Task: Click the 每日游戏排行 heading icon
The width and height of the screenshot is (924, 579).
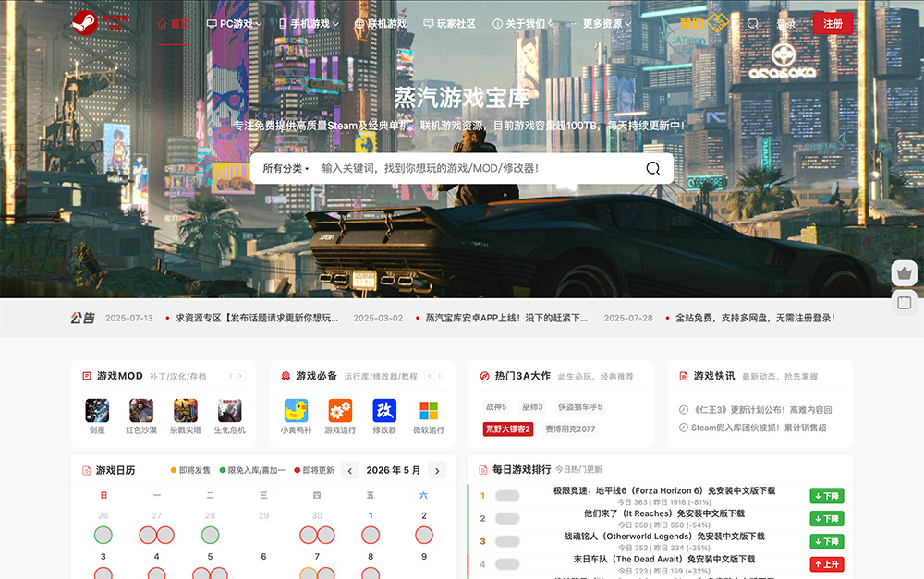Action: coord(482,469)
